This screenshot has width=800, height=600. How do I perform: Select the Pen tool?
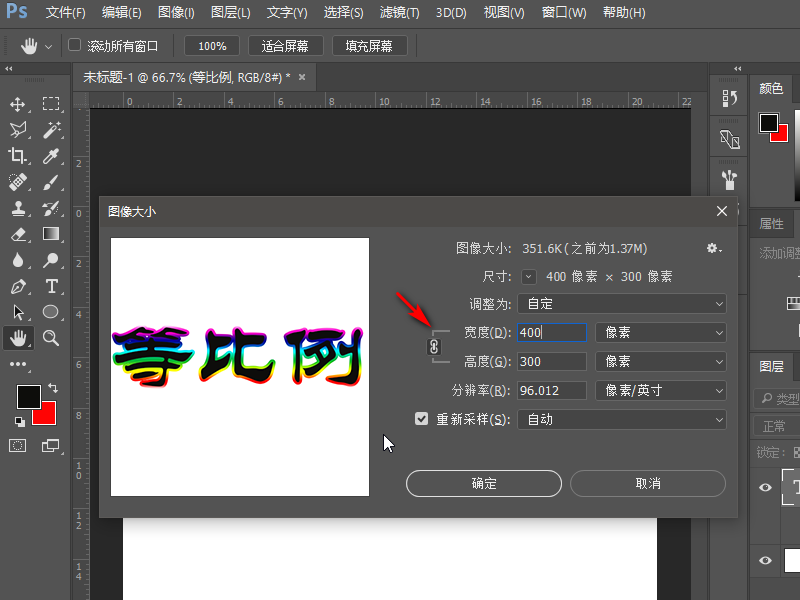[18, 286]
